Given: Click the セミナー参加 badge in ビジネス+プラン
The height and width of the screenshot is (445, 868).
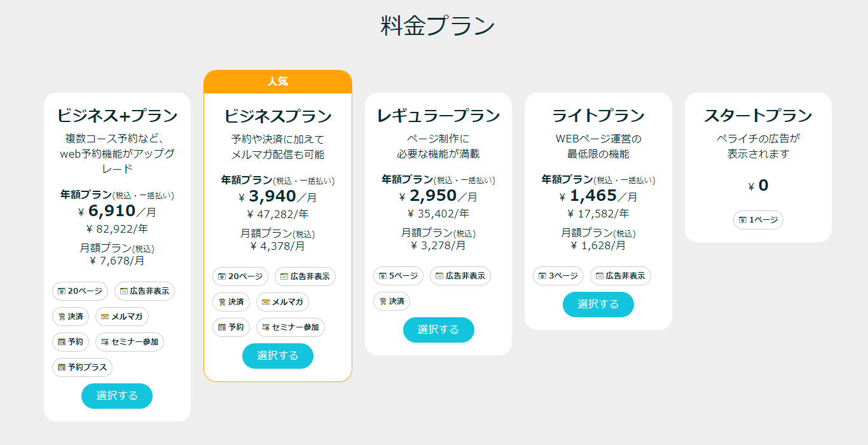Looking at the screenshot, I should click(130, 342).
